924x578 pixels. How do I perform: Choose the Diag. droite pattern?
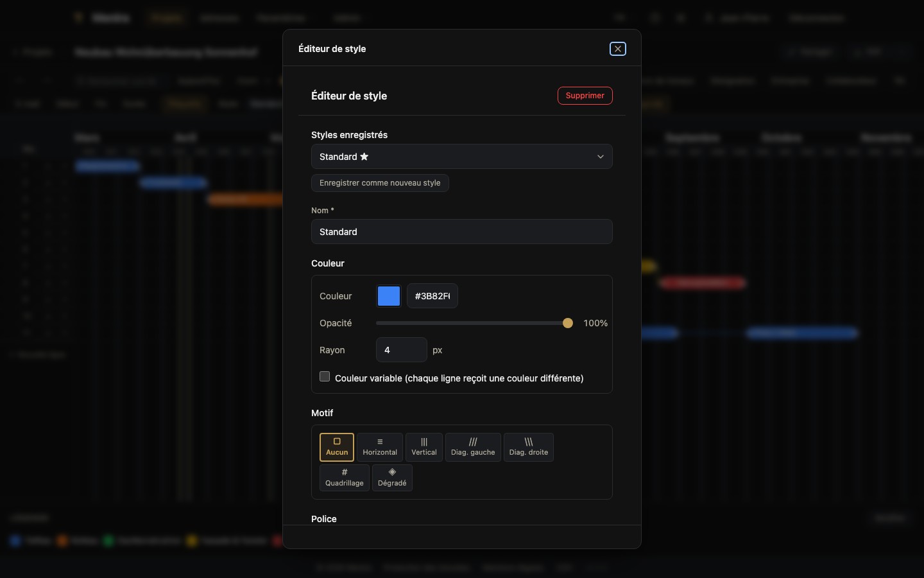pos(529,447)
